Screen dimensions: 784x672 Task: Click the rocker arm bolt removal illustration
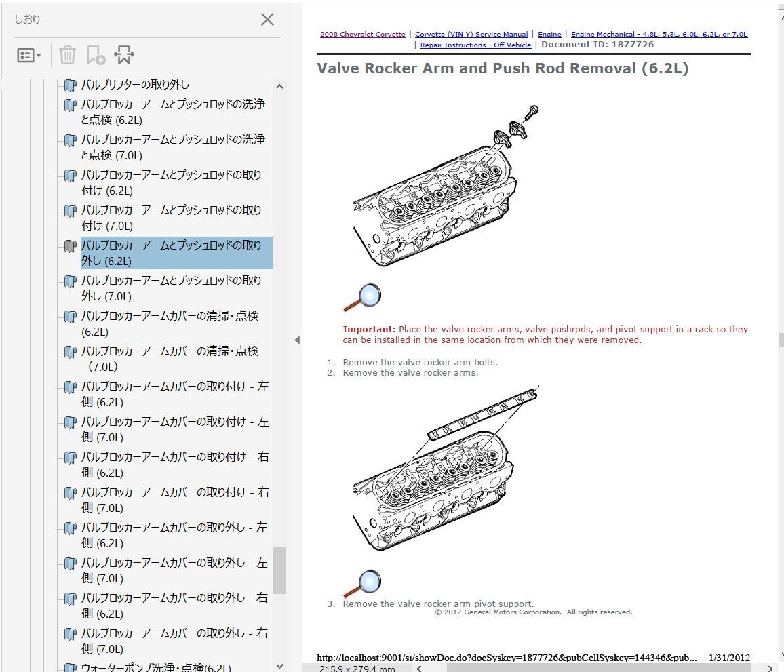point(446,185)
